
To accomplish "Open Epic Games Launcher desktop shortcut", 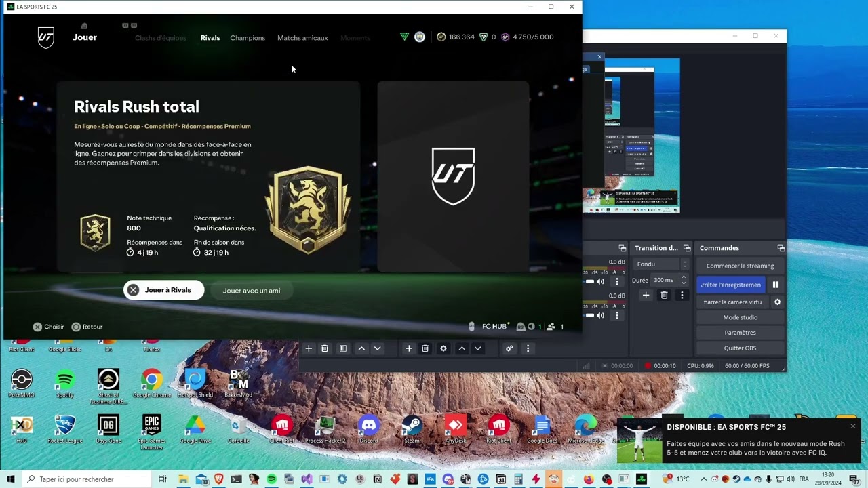I will point(152,432).
